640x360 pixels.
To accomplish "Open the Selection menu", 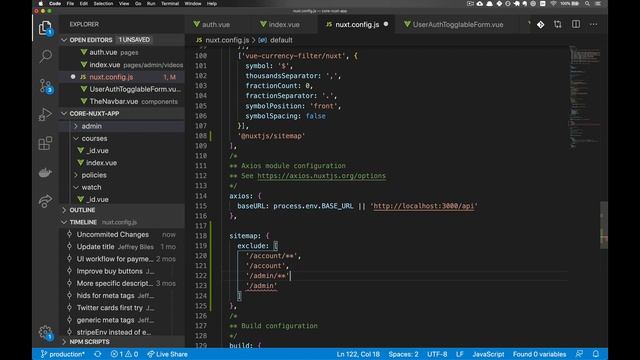I will [103, 4].
